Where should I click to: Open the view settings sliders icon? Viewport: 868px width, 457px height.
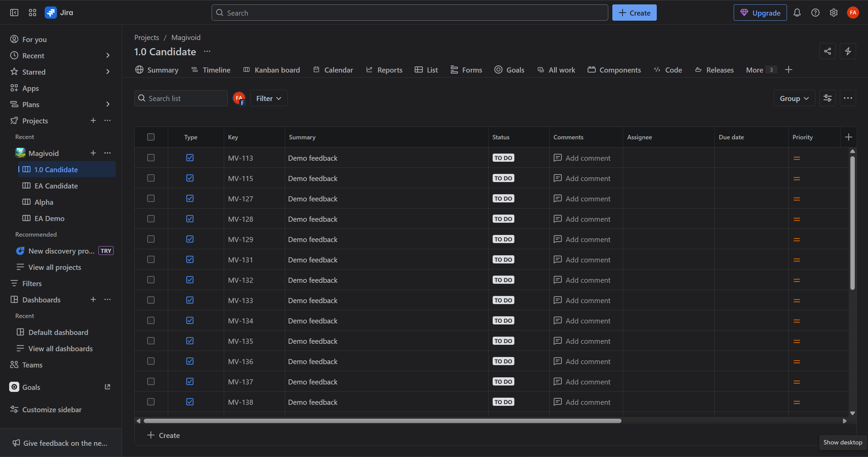(828, 98)
